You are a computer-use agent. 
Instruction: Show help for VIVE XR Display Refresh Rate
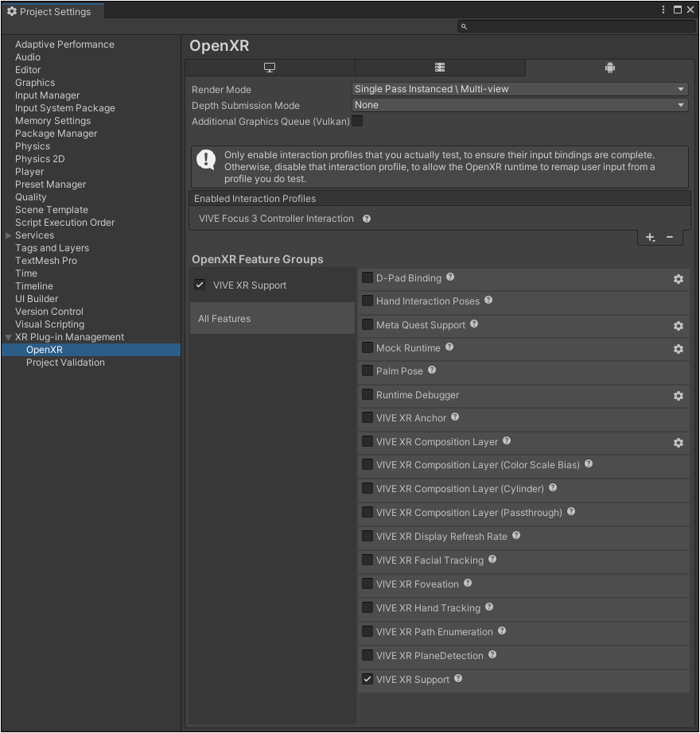[x=516, y=535]
